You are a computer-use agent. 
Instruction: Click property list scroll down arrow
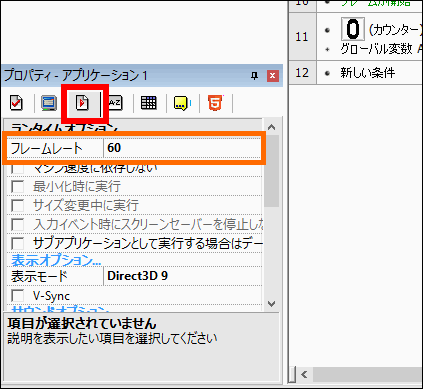point(272,304)
